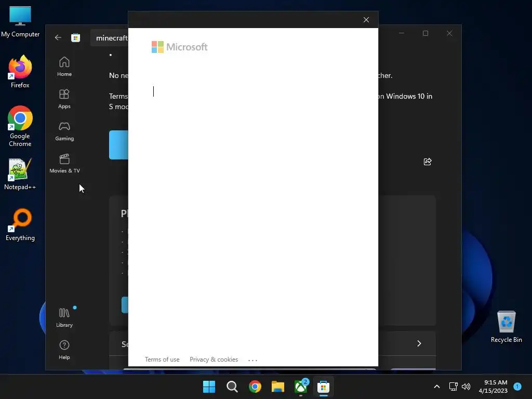Open Notepad++ desktop shortcut
The height and width of the screenshot is (399, 532).
20,174
